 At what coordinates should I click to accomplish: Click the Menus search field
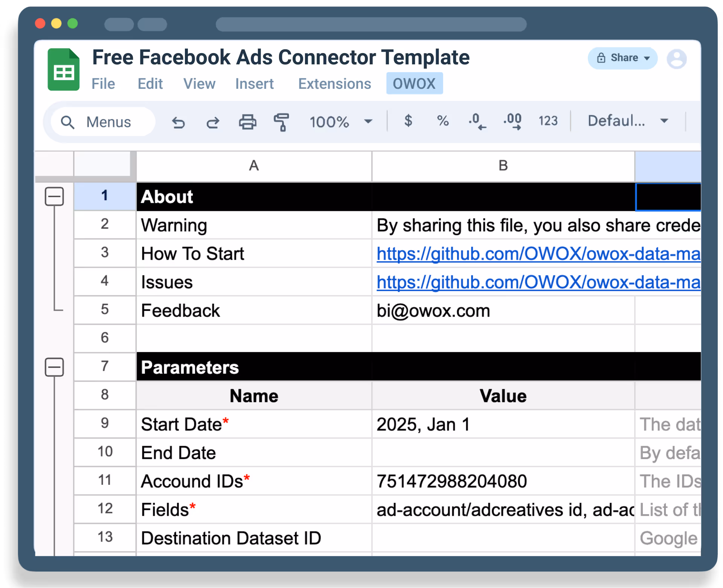(103, 122)
